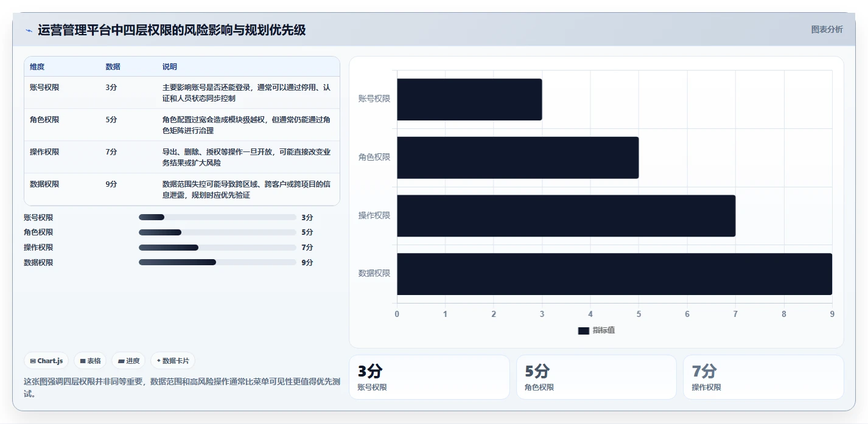
Task: Click the 角色权限 progress bar
Action: tap(217, 232)
